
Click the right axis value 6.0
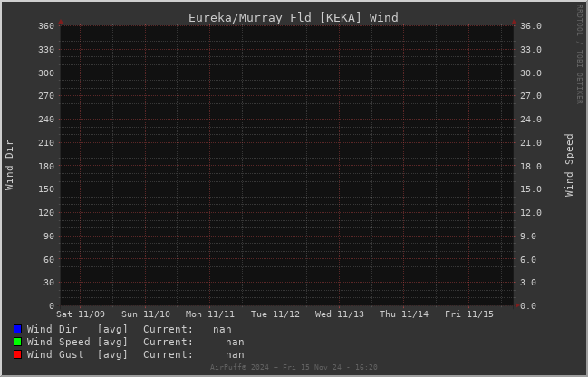tap(528, 259)
